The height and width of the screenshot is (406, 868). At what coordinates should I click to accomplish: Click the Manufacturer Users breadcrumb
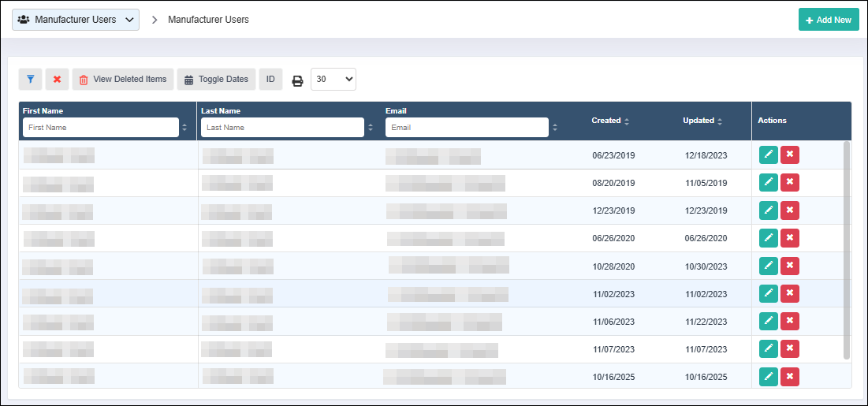pos(208,20)
